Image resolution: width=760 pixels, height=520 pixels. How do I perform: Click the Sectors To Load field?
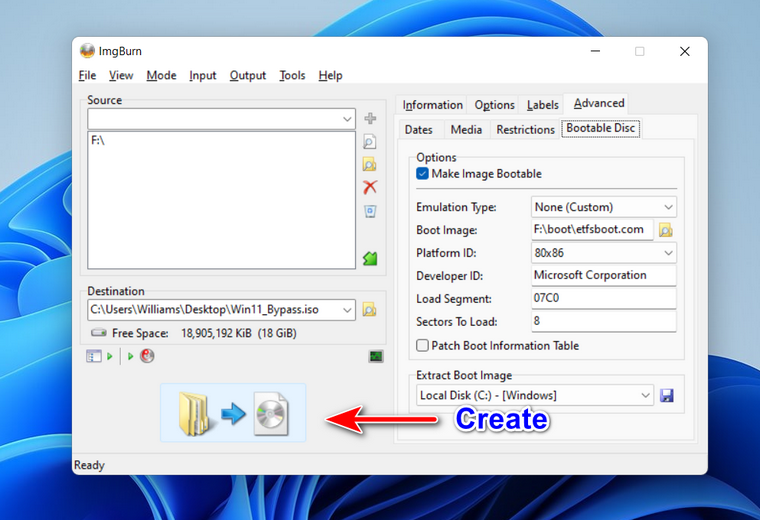[603, 321]
